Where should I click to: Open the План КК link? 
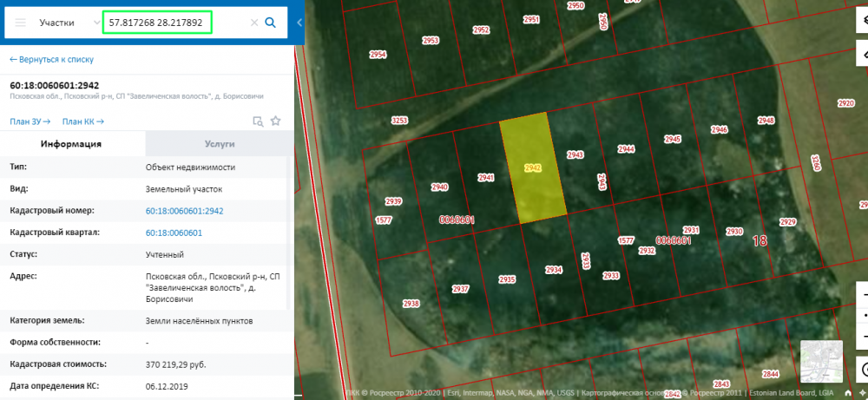(82, 121)
